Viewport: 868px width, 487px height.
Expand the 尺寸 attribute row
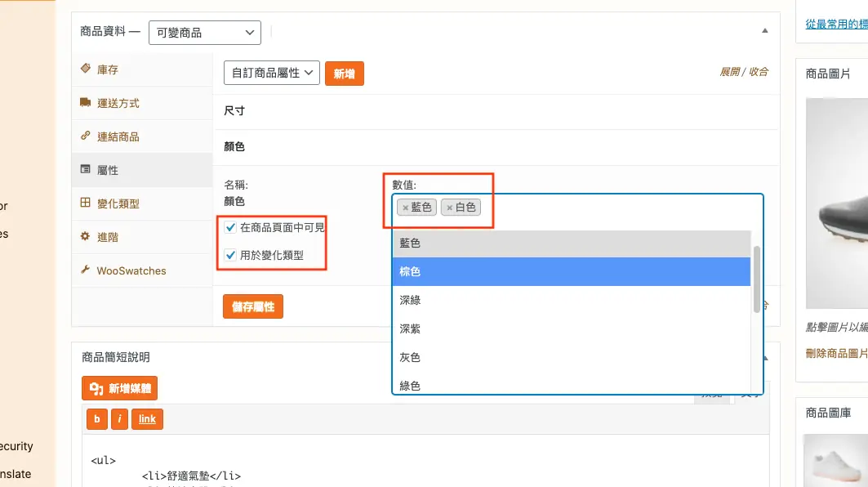(496, 111)
